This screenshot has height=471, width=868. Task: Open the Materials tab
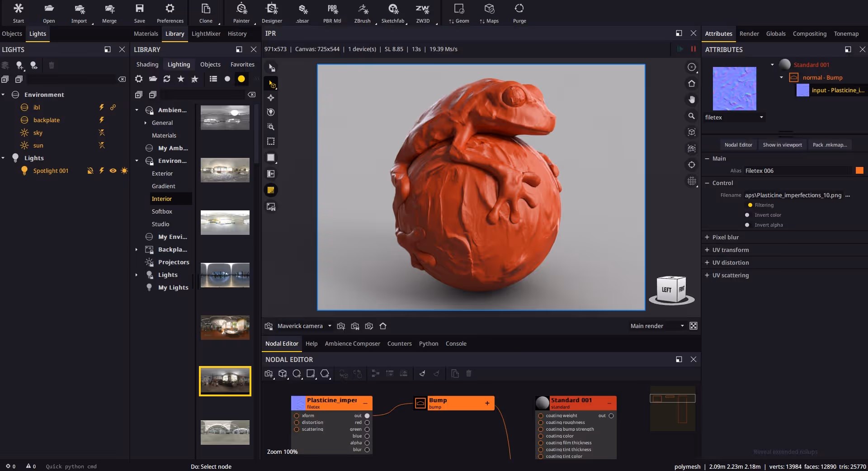(x=146, y=33)
